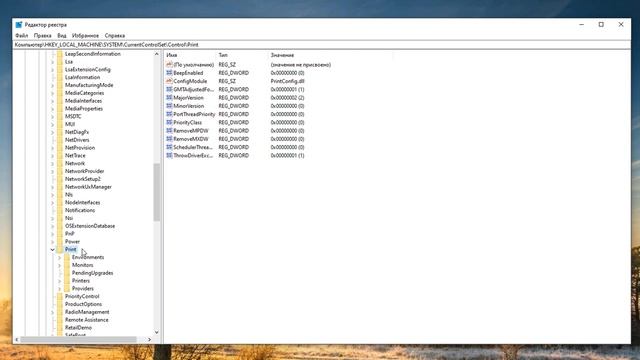Click the BeepEnabled DWORD value icon

[x=169, y=73]
